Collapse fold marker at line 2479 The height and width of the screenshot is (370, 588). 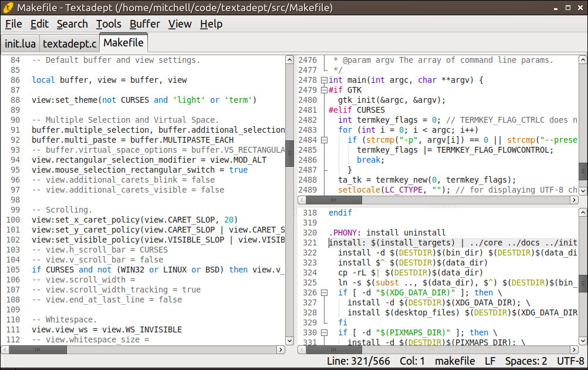324,90
